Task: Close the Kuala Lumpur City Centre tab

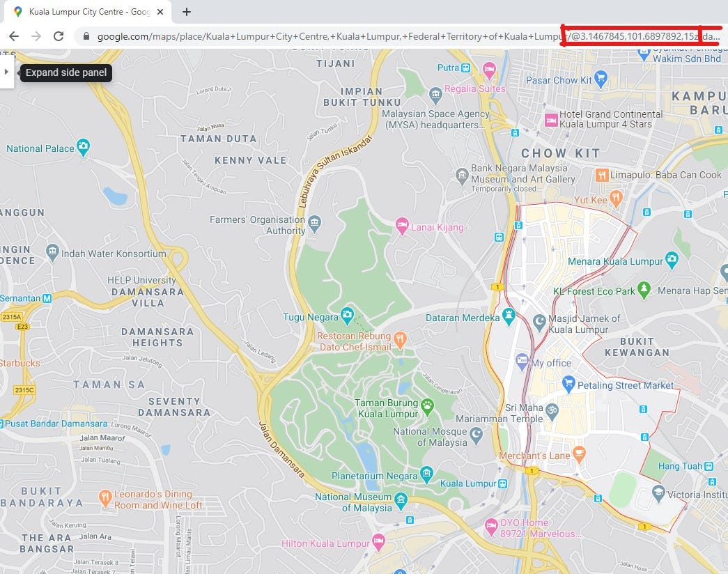Action: pyautogui.click(x=160, y=12)
